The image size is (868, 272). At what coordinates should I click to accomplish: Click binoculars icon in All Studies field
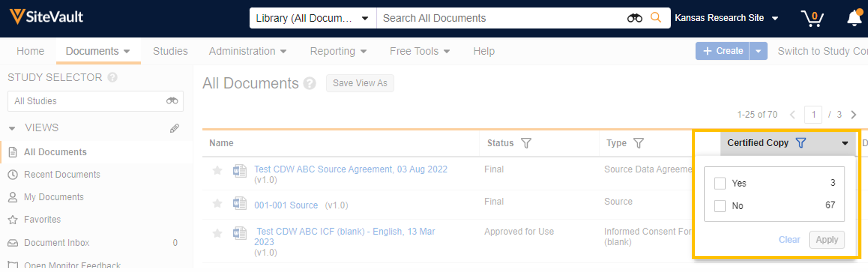point(172,101)
